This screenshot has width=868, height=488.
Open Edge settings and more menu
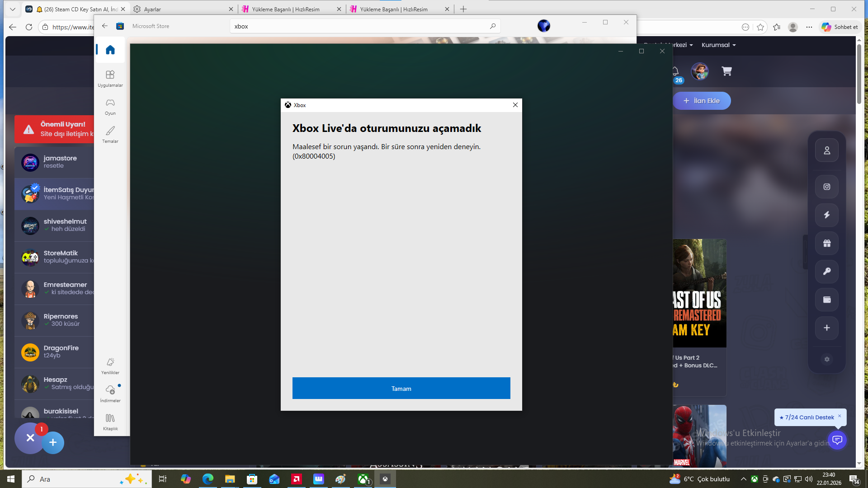809,27
